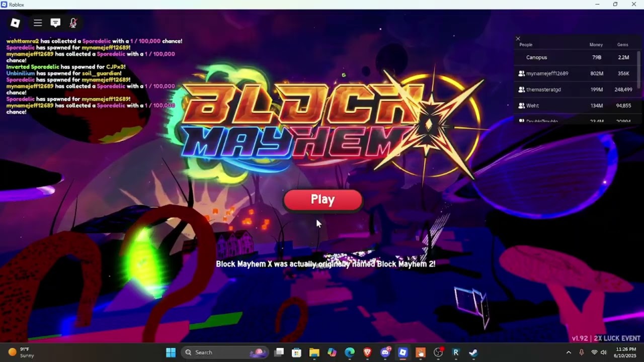Open the Roblox main menu logo button
Image resolution: width=644 pixels, height=362 pixels.
tap(15, 23)
